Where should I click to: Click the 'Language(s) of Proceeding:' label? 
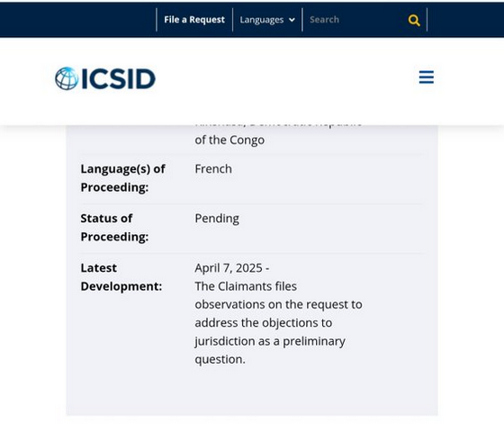122,178
